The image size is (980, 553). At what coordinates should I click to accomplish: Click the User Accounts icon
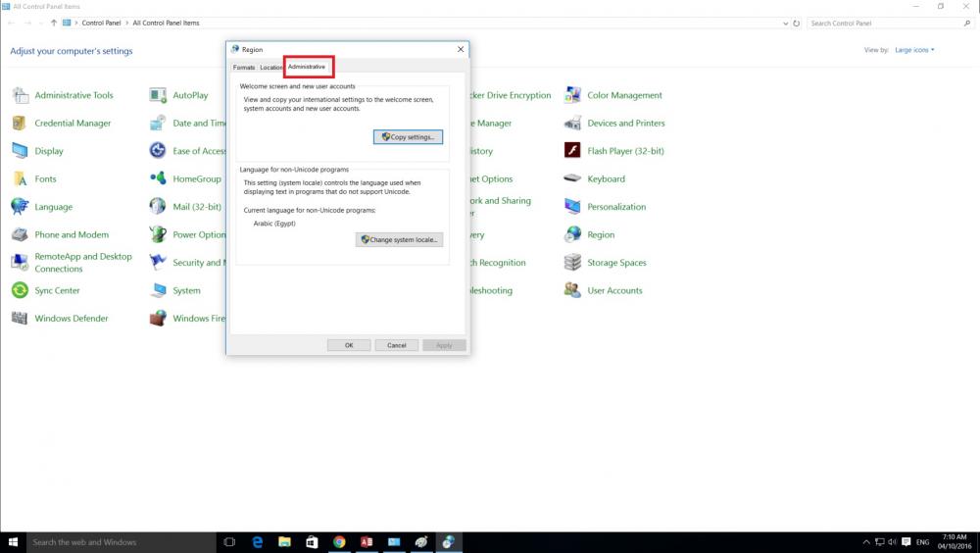point(572,290)
